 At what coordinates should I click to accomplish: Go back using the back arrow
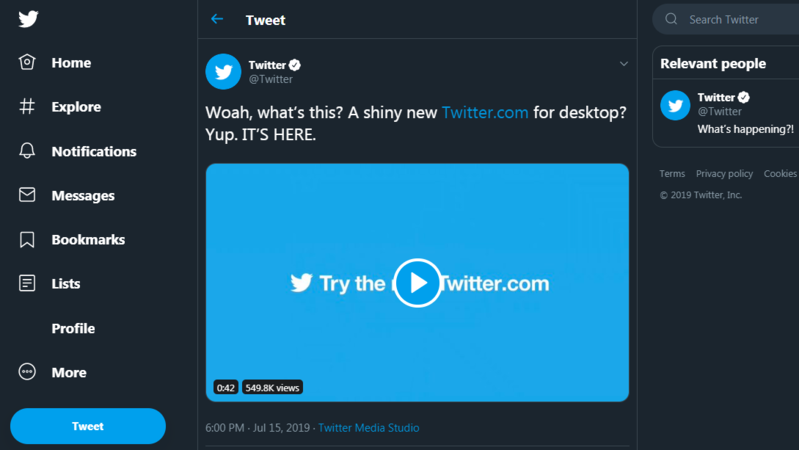coord(217,19)
